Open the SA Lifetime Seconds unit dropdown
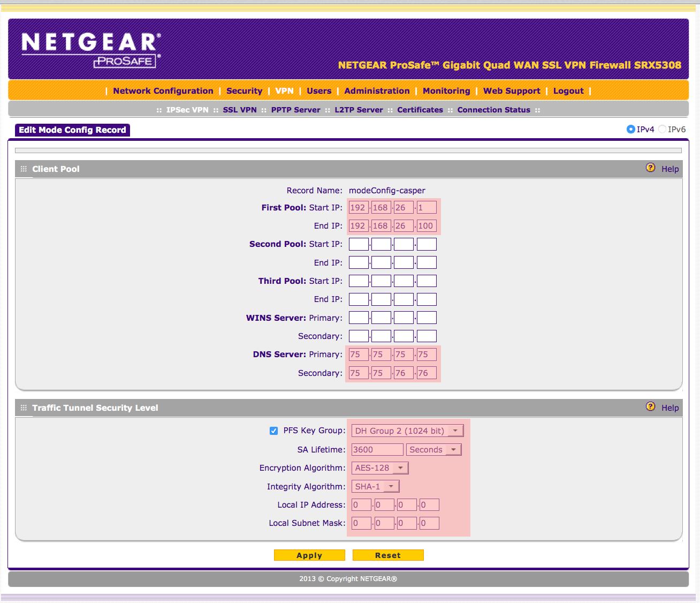This screenshot has height=603, width=700. tap(433, 449)
